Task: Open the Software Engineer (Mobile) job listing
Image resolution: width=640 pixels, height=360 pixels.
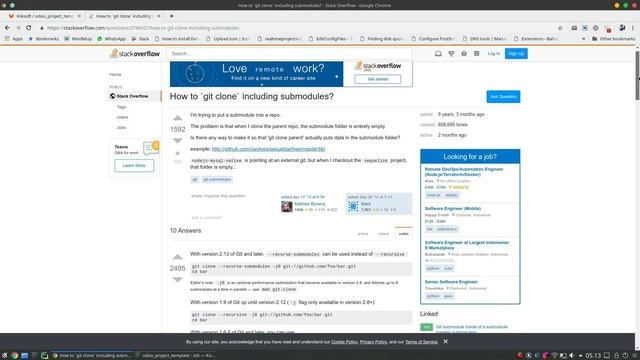Action: (453, 209)
